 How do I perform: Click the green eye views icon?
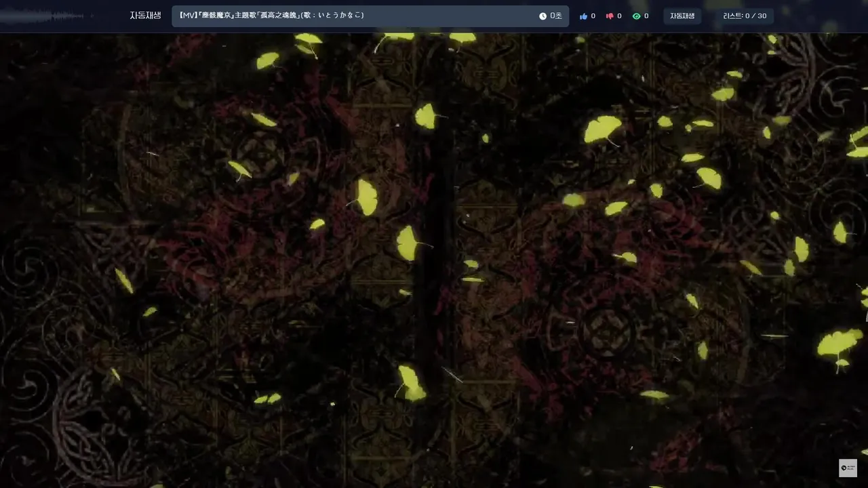coord(636,16)
